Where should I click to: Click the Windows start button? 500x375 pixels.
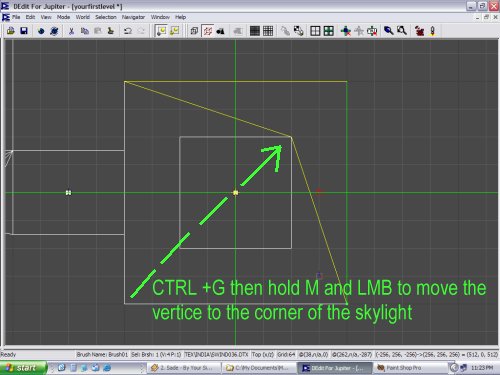pyautogui.click(x=23, y=368)
